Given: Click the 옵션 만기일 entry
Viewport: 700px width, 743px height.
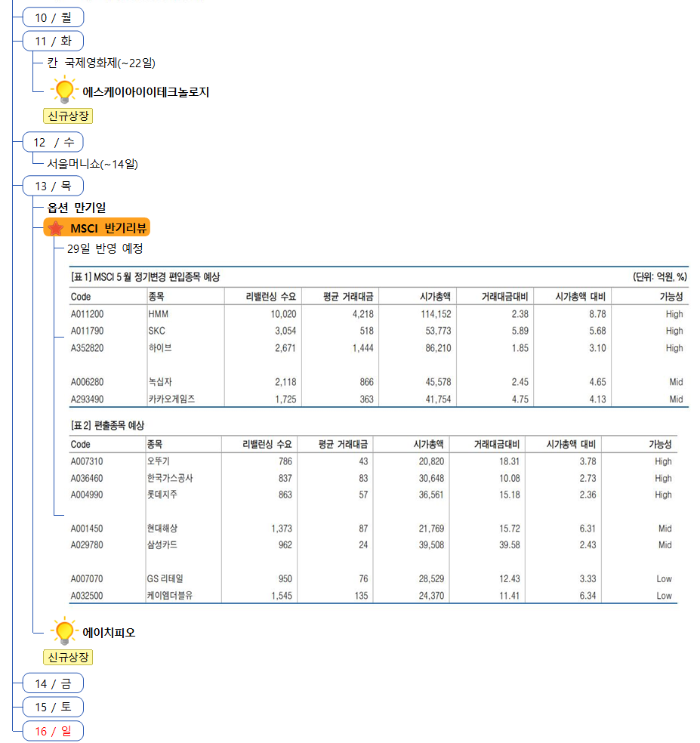Looking at the screenshot, I should coord(76,208).
